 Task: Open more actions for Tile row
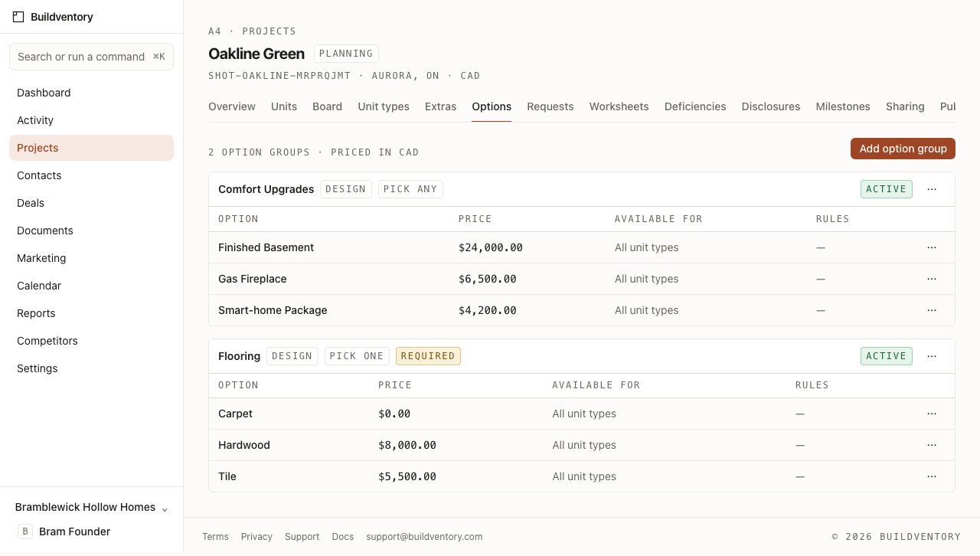point(932,476)
